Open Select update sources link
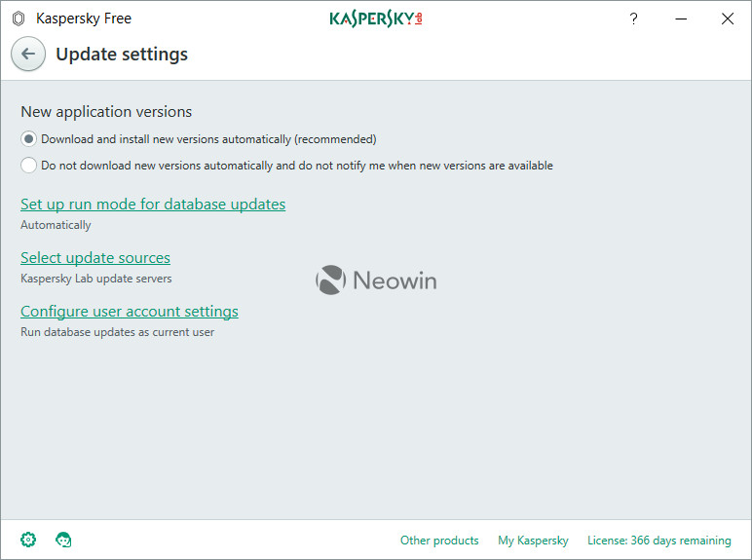 pyautogui.click(x=95, y=258)
